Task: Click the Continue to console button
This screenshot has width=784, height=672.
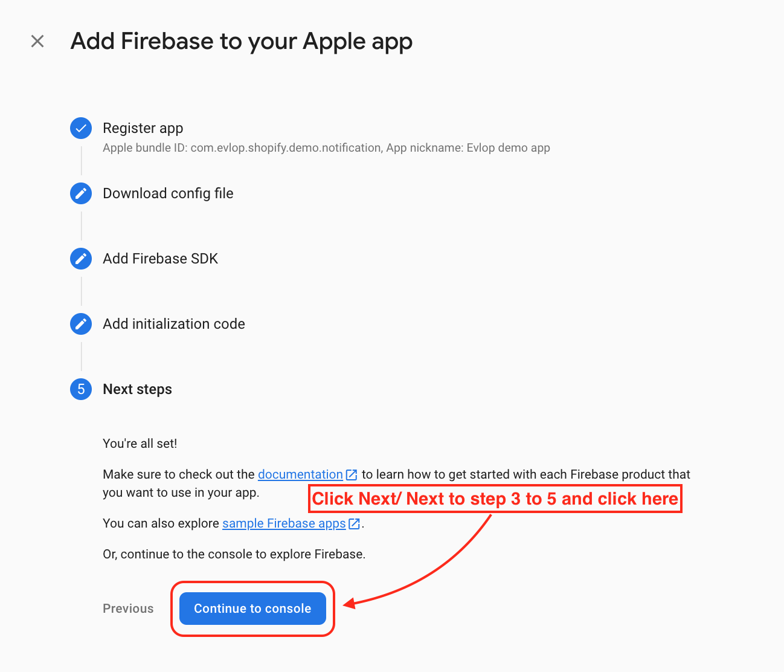Action: 252,609
